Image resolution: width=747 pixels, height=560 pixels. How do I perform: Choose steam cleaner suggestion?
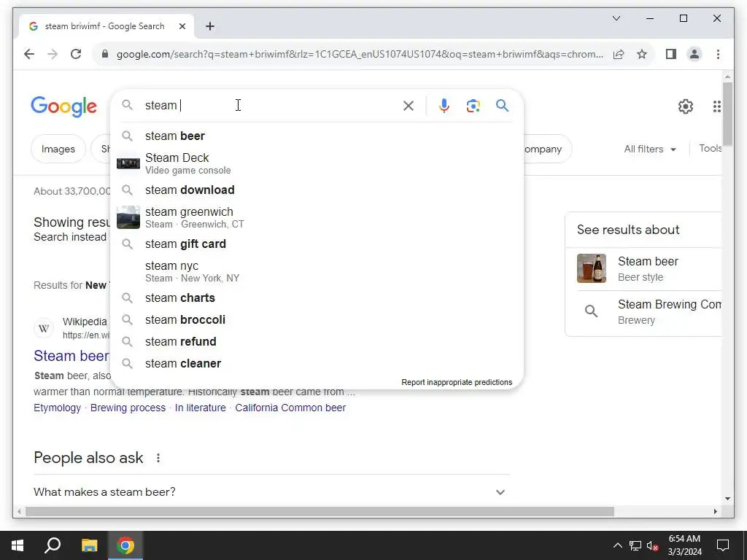(x=317, y=364)
